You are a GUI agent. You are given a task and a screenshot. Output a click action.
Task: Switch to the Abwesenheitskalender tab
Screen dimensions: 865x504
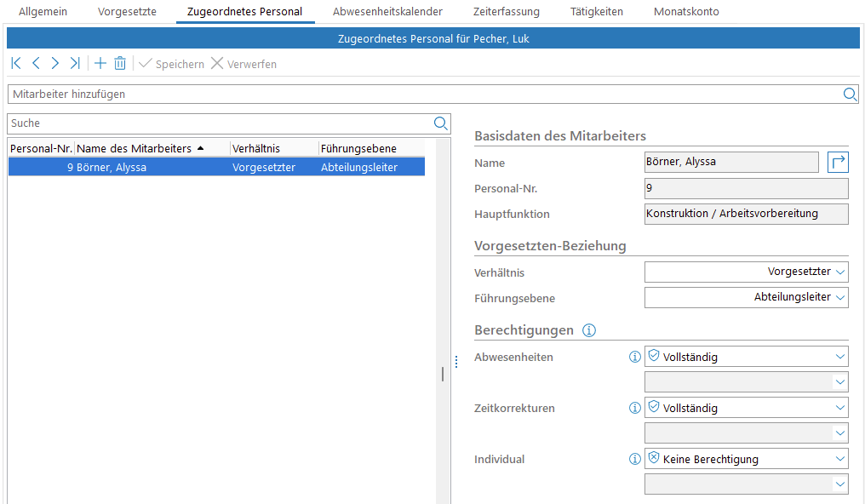(387, 12)
